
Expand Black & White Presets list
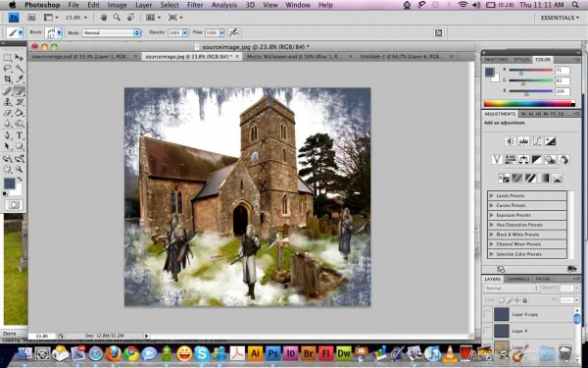pos(491,235)
